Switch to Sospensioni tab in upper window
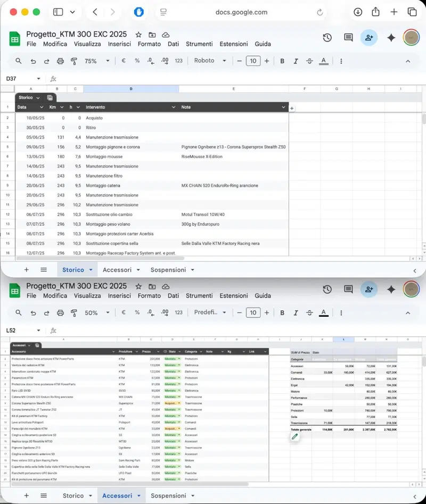This screenshot has width=426, height=504. click(x=168, y=270)
